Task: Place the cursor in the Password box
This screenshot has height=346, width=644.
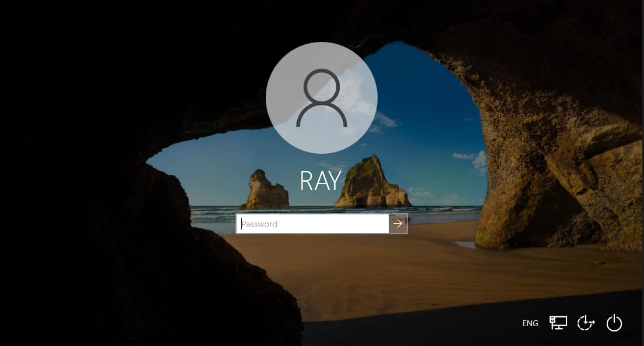Action: [312, 224]
